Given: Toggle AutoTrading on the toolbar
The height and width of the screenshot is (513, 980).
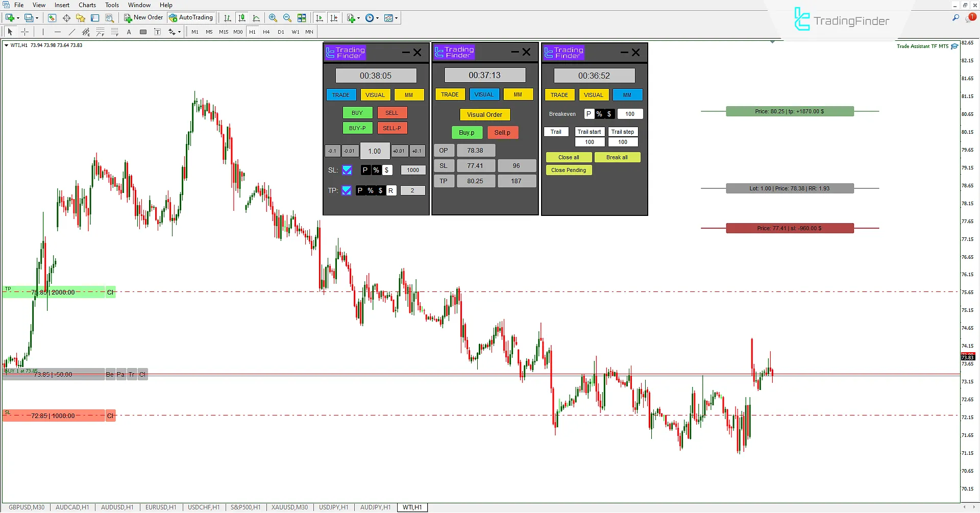Looking at the screenshot, I should point(191,18).
